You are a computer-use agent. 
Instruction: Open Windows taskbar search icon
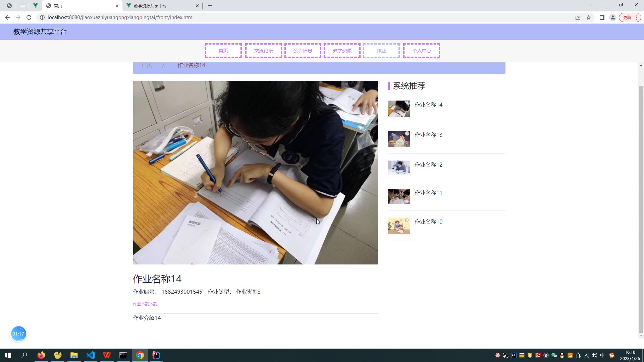coord(24,355)
